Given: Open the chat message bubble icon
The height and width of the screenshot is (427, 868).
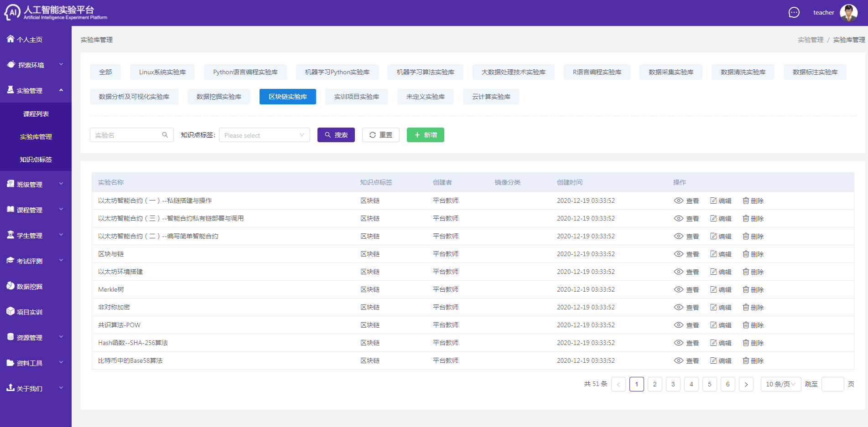Looking at the screenshot, I should 794,13.
